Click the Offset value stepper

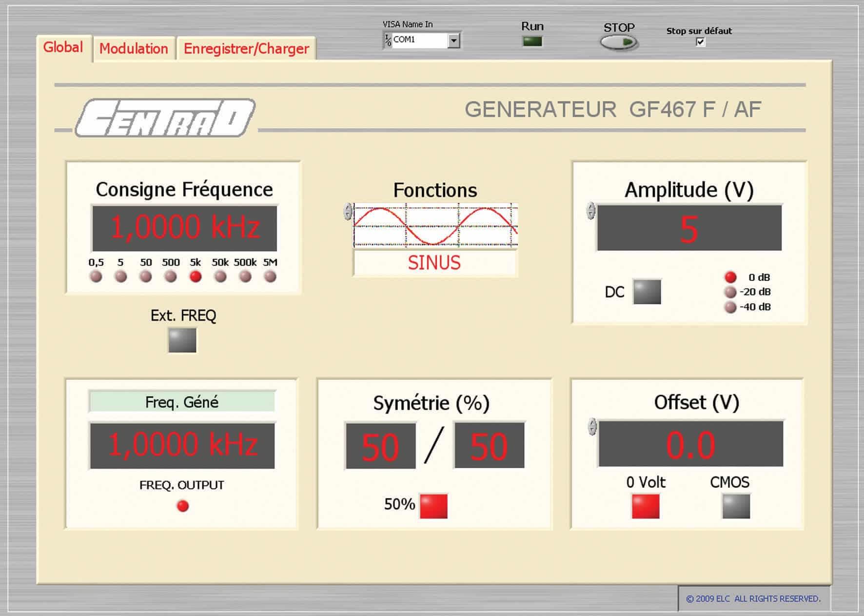click(x=592, y=426)
